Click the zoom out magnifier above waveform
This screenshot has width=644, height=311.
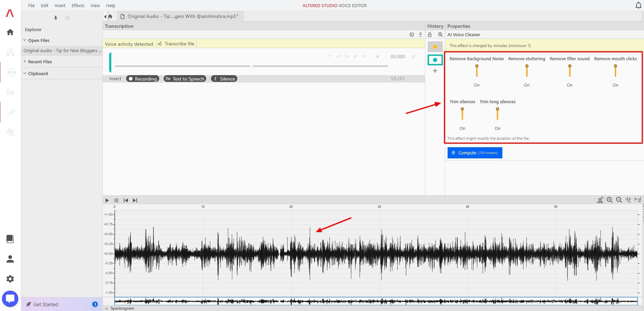click(x=619, y=200)
